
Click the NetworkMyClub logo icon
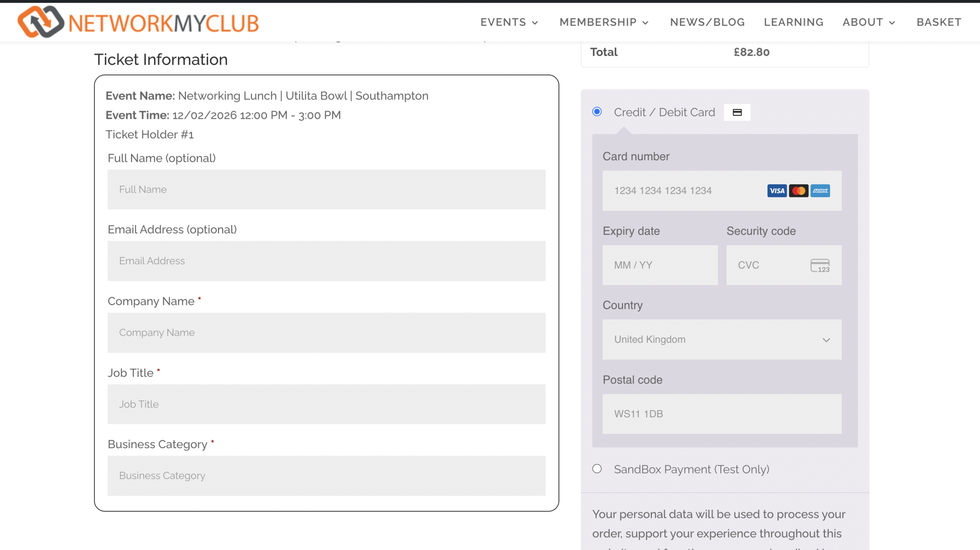(x=40, y=22)
